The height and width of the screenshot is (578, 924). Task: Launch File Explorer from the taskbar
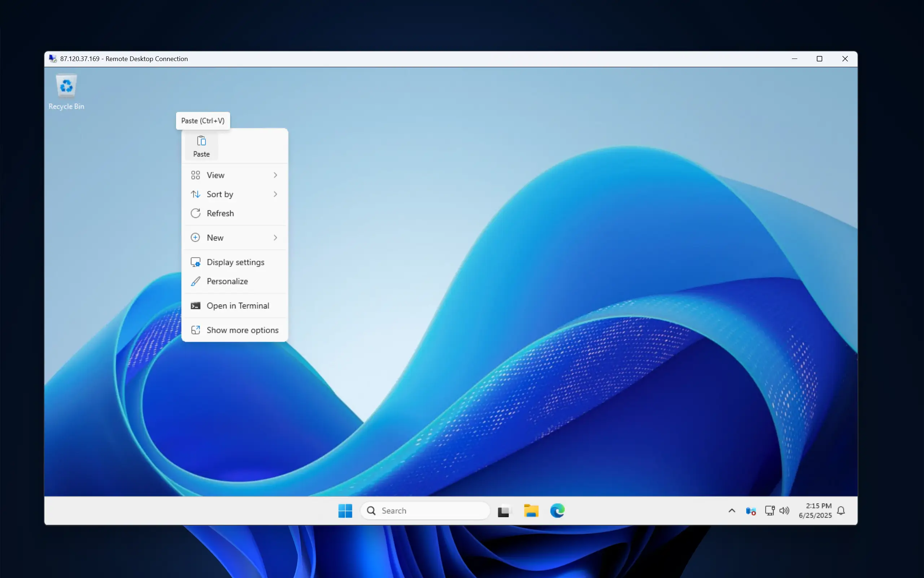coord(531,511)
